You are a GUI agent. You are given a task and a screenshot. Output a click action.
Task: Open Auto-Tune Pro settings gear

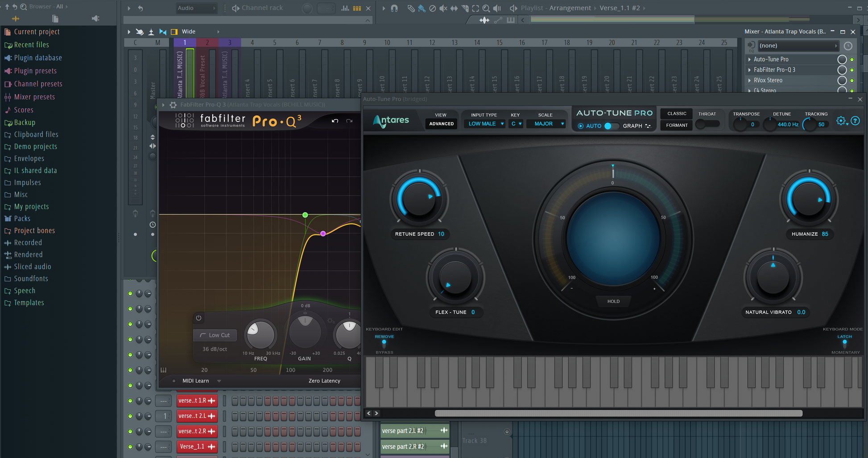[841, 121]
